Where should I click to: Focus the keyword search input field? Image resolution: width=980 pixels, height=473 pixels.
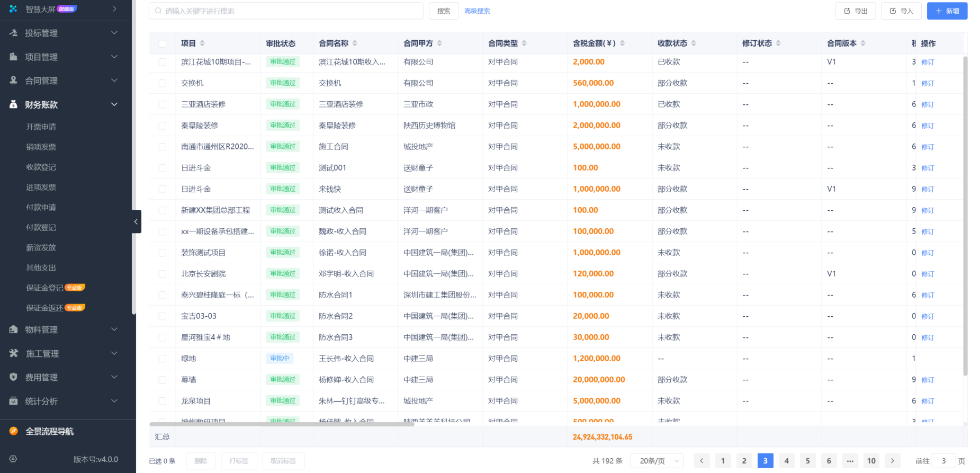pos(286,11)
